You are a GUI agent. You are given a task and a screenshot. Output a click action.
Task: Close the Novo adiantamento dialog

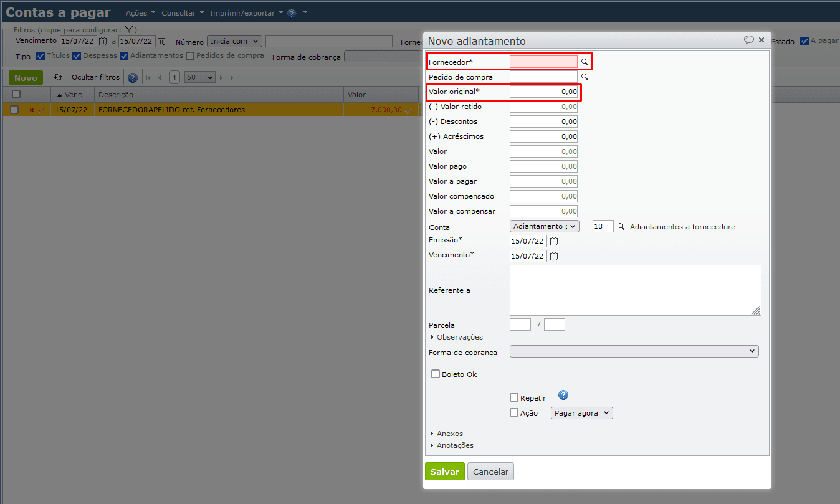coord(761,40)
